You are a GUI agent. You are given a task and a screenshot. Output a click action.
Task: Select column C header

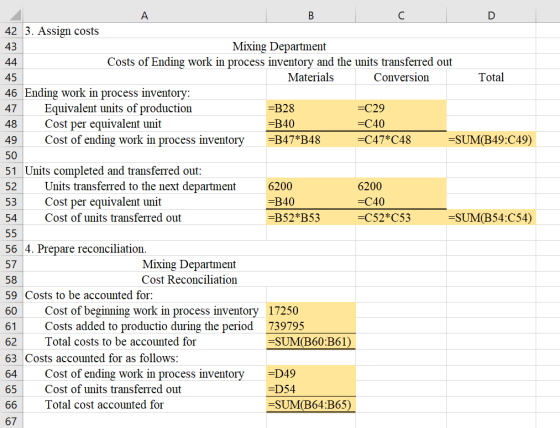point(401,15)
